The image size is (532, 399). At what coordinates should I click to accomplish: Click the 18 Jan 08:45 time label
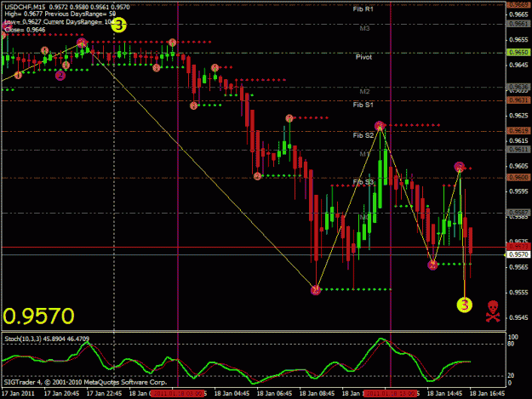tap(317, 394)
